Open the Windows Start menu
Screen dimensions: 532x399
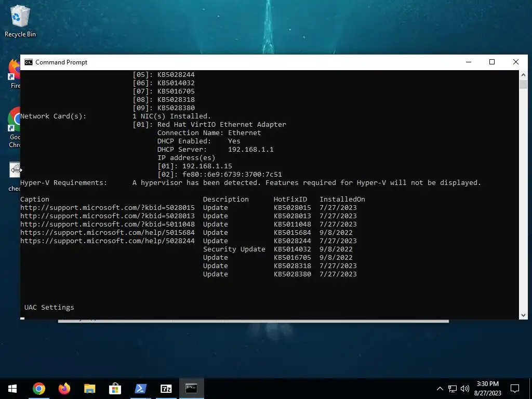tap(12, 389)
